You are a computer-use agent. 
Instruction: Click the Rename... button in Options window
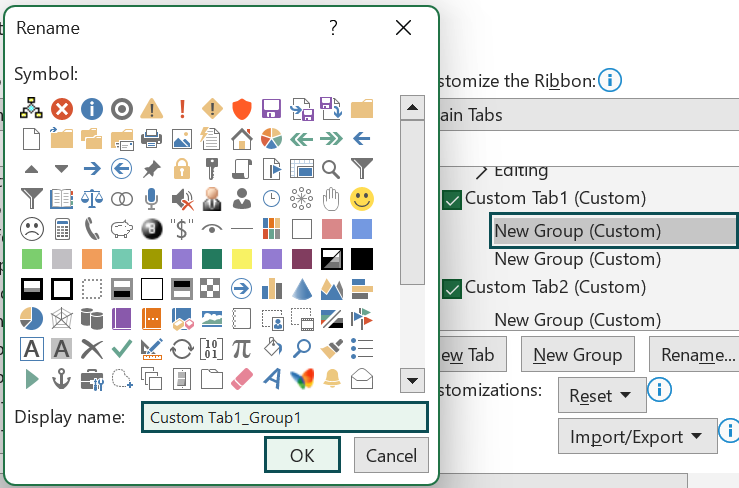point(694,355)
